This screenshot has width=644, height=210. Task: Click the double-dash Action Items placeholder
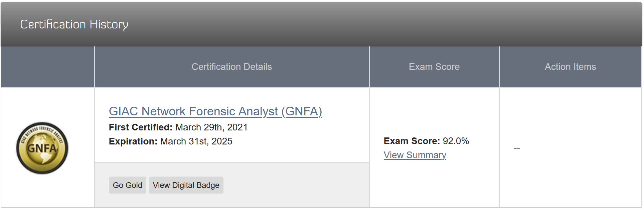point(517,148)
